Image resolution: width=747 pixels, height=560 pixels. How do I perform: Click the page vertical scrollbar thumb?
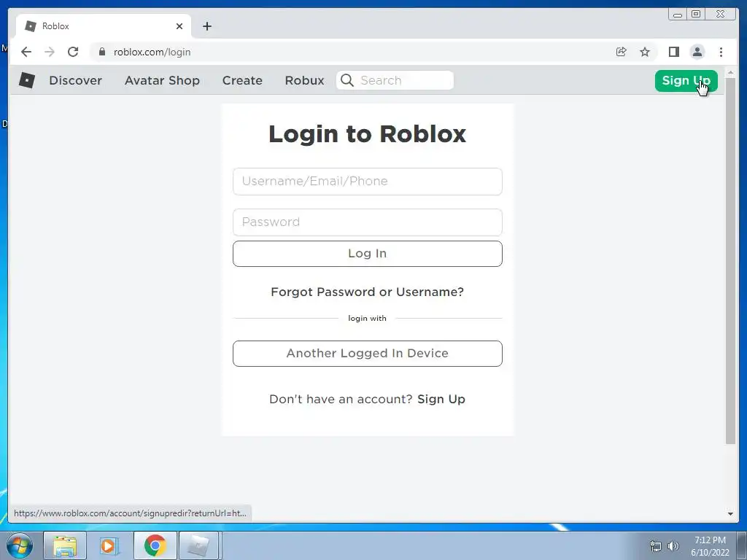tap(730, 261)
